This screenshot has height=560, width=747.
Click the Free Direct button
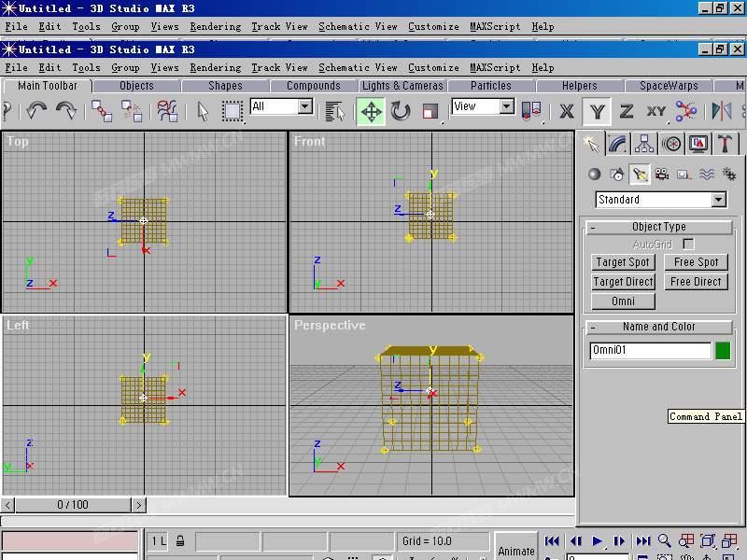pyautogui.click(x=696, y=282)
